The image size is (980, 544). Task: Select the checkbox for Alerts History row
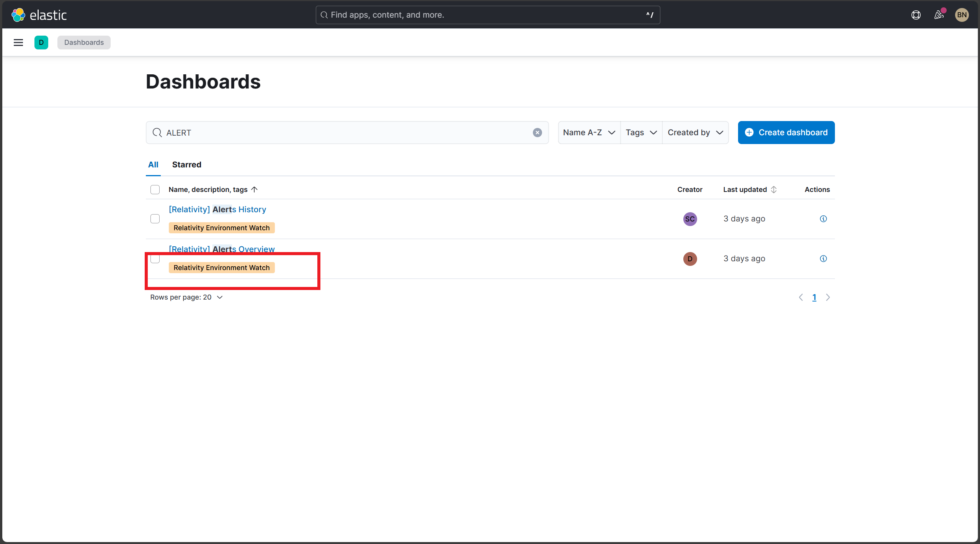tap(155, 218)
